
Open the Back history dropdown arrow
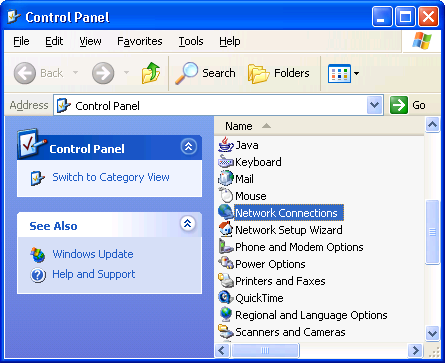[76, 73]
